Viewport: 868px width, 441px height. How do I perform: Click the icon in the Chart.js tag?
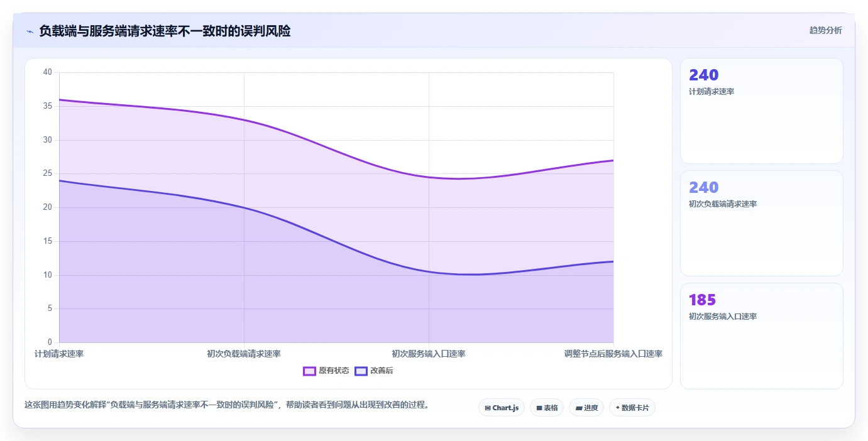(x=488, y=408)
